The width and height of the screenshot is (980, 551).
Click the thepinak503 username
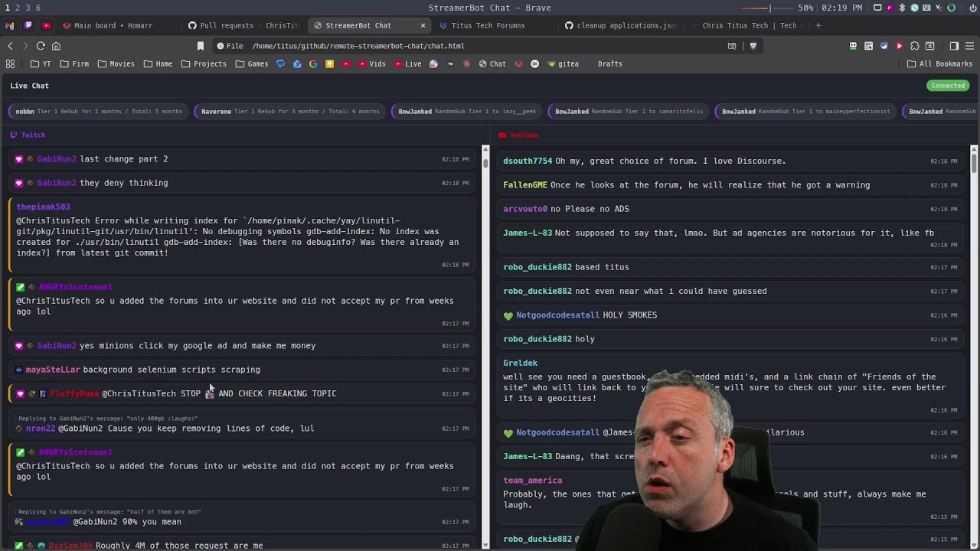pyautogui.click(x=44, y=207)
